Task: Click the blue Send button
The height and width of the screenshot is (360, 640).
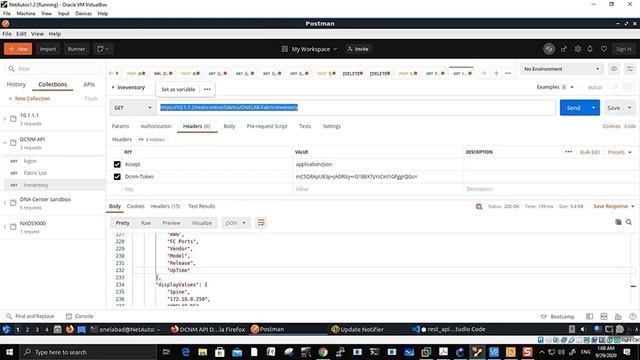Action: pos(573,108)
